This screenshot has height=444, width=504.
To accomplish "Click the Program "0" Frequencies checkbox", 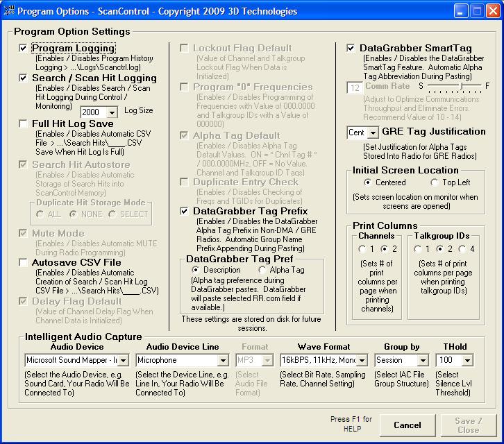I will point(184,87).
